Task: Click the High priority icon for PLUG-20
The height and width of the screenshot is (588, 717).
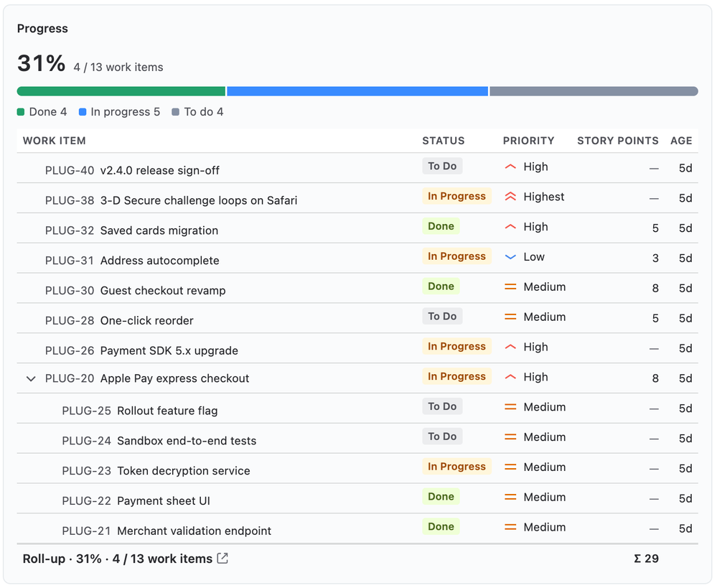Action: [510, 377]
